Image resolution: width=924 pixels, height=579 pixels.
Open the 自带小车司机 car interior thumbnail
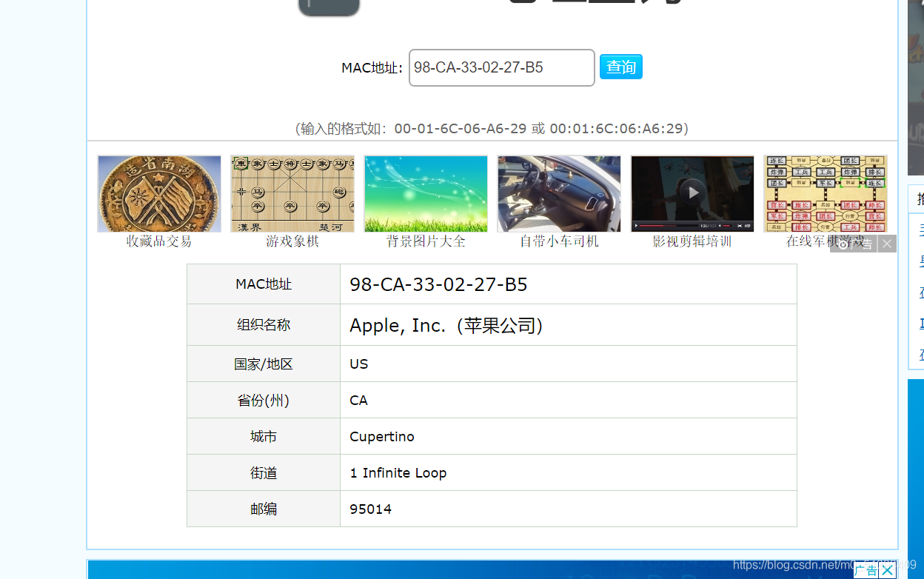[x=559, y=194]
